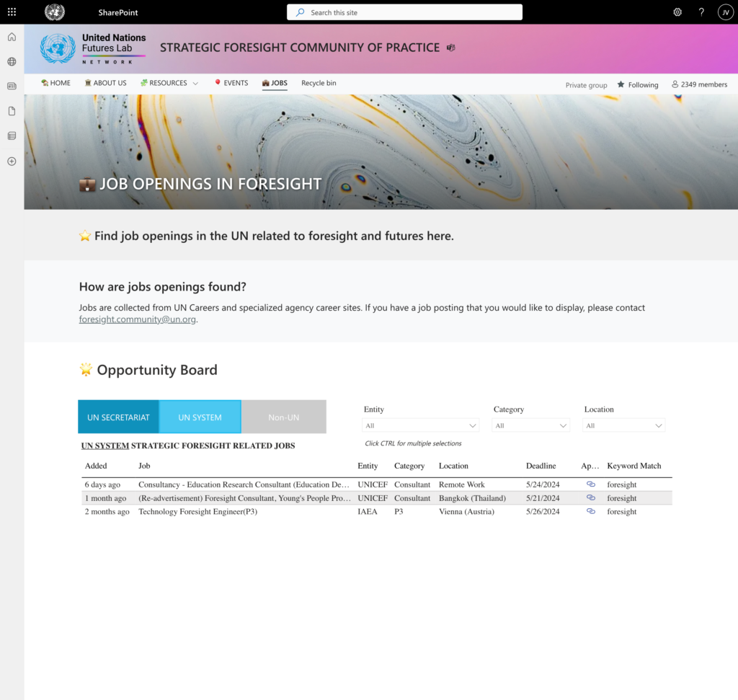This screenshot has width=738, height=700.
Task: Open the settings gear icon
Action: tap(677, 12)
